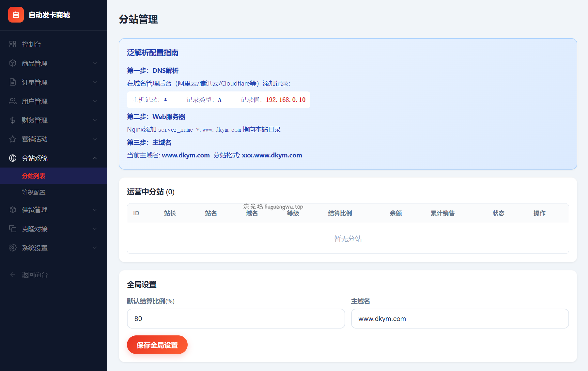
Task: Expand the 订单管理 dropdown arrow
Action: [95, 82]
